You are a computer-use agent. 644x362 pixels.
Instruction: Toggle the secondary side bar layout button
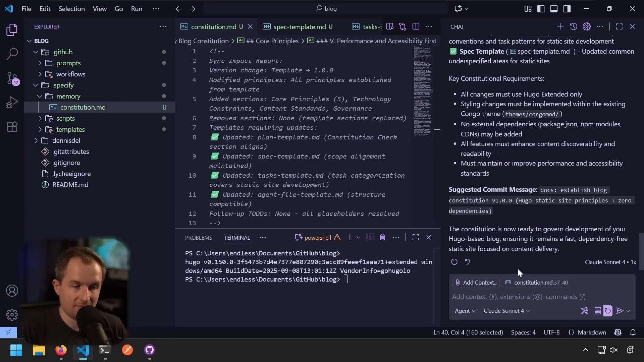pyautogui.click(x=567, y=9)
